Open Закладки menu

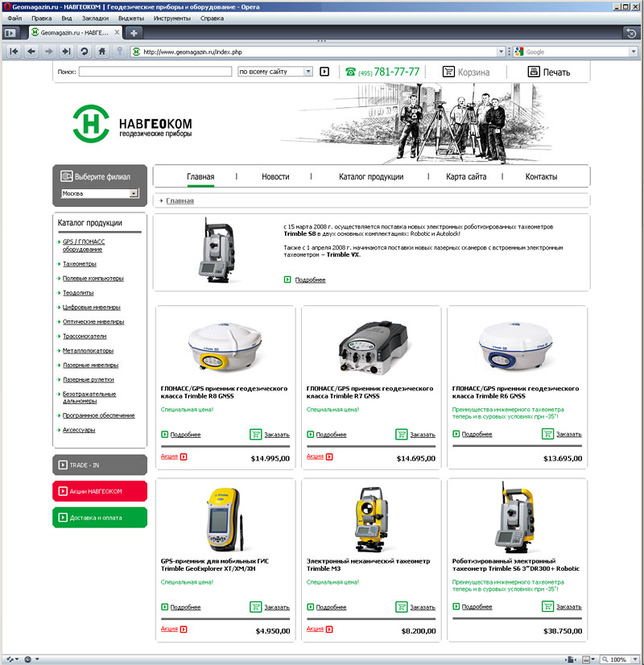coord(95,19)
